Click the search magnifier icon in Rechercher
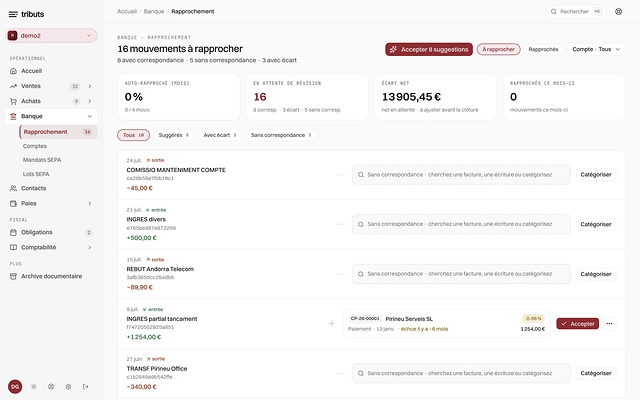This screenshot has width=640, height=400. [x=553, y=11]
